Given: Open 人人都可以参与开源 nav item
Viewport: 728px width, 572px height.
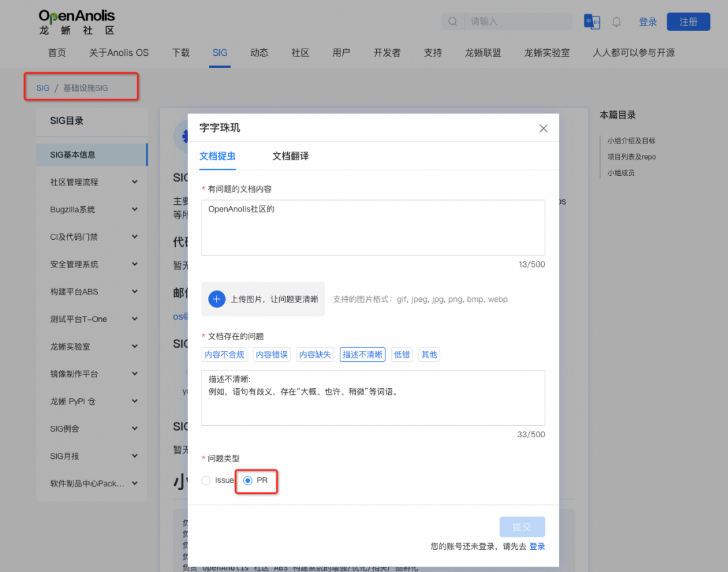Looking at the screenshot, I should tap(634, 53).
